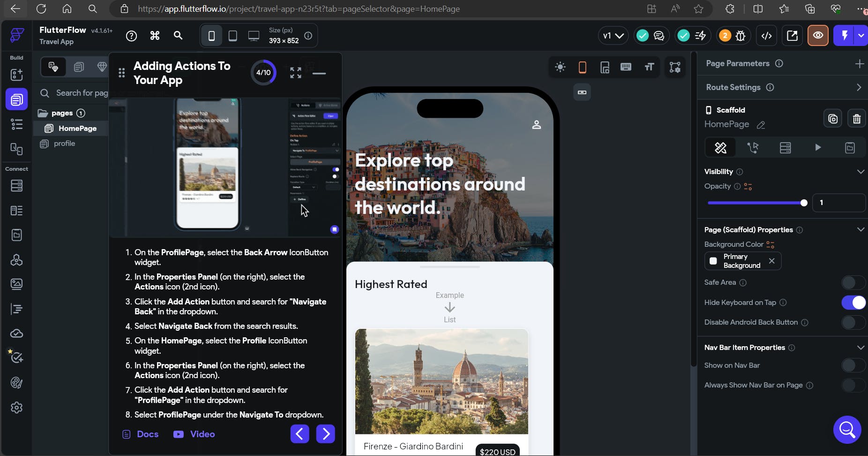Screen dimensions: 868x456
Task: Click the preview eye icon
Action: pos(818,36)
